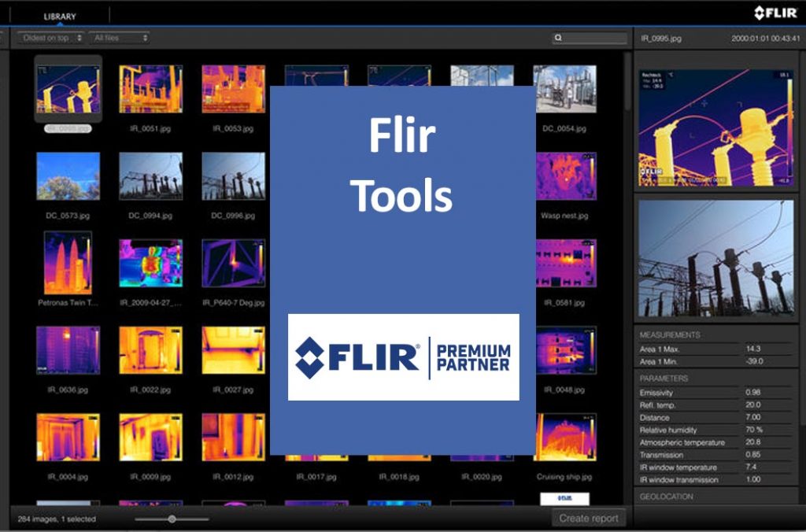Viewport: 806px width, 532px height.
Task: Click the FLIR logo in the top-right corner
Action: [x=775, y=11]
